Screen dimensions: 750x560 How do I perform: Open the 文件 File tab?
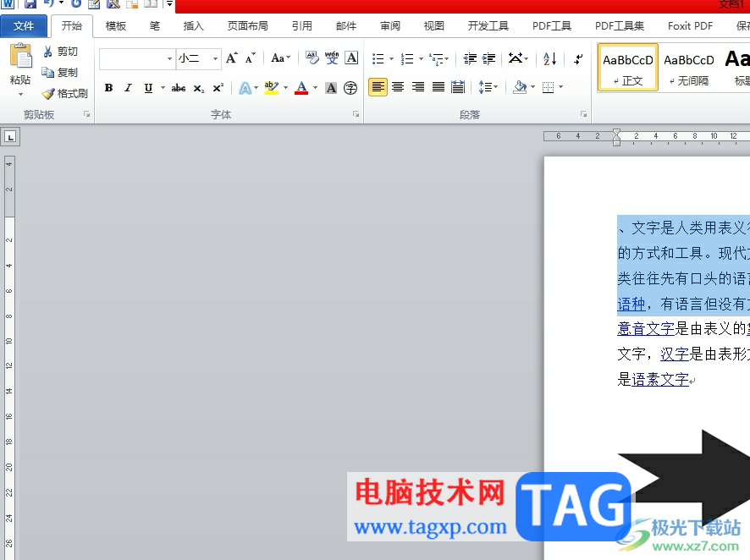coord(24,26)
